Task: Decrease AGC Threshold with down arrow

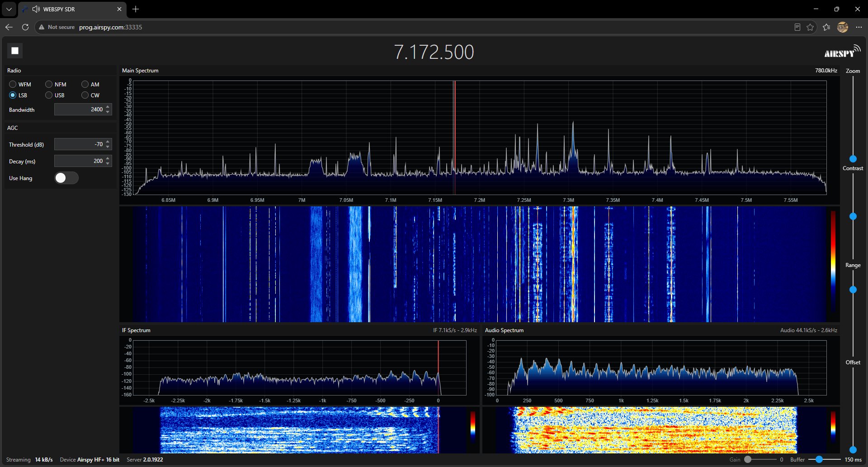Action: pyautogui.click(x=108, y=147)
